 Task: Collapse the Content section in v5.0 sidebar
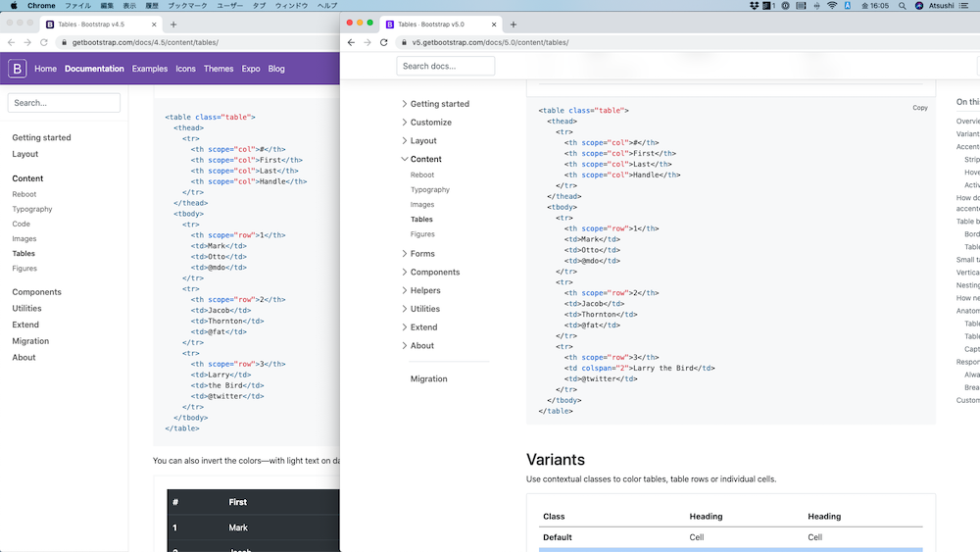[421, 160]
